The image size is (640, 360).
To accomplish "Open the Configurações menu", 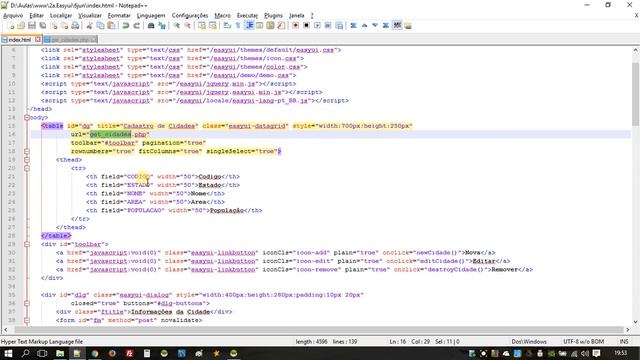I will 190,16.
